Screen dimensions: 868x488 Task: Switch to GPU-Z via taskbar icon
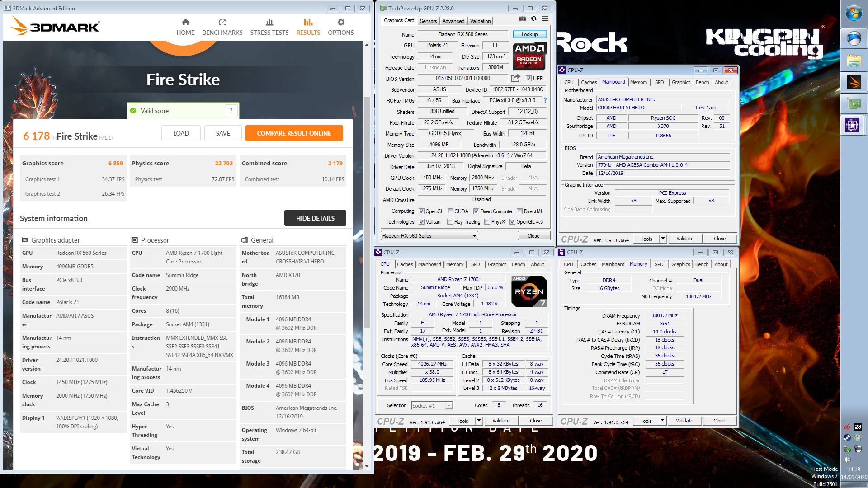(x=854, y=104)
